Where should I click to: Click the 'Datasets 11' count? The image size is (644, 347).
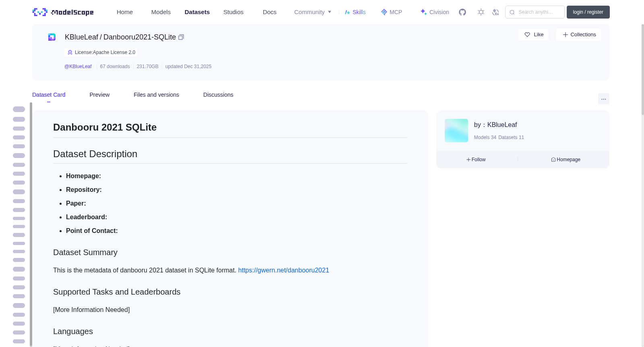pos(511,137)
